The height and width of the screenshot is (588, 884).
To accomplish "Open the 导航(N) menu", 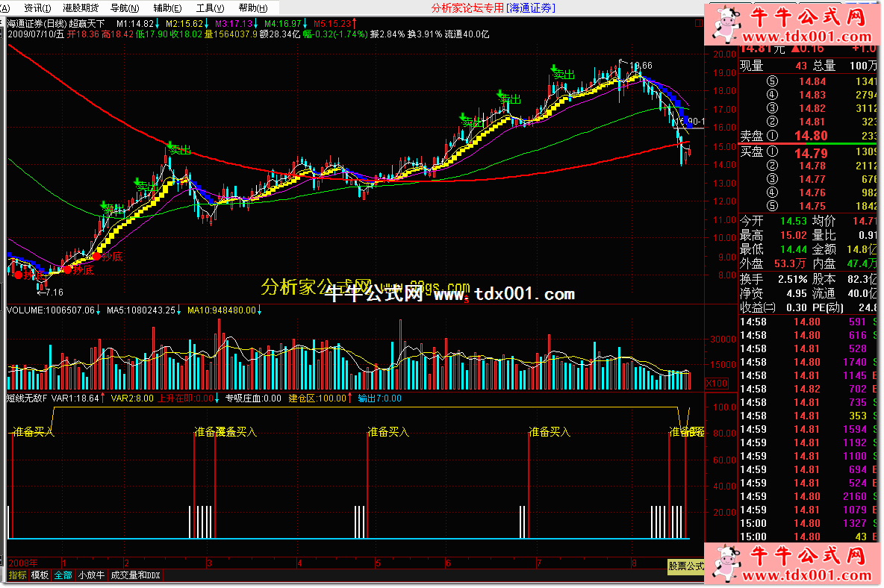I will (125, 8).
